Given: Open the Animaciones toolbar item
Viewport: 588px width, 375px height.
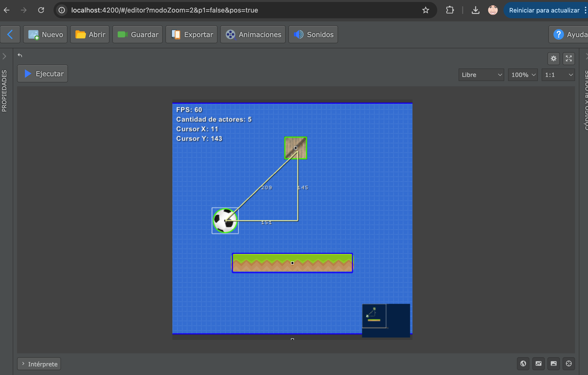Looking at the screenshot, I should click(x=253, y=34).
